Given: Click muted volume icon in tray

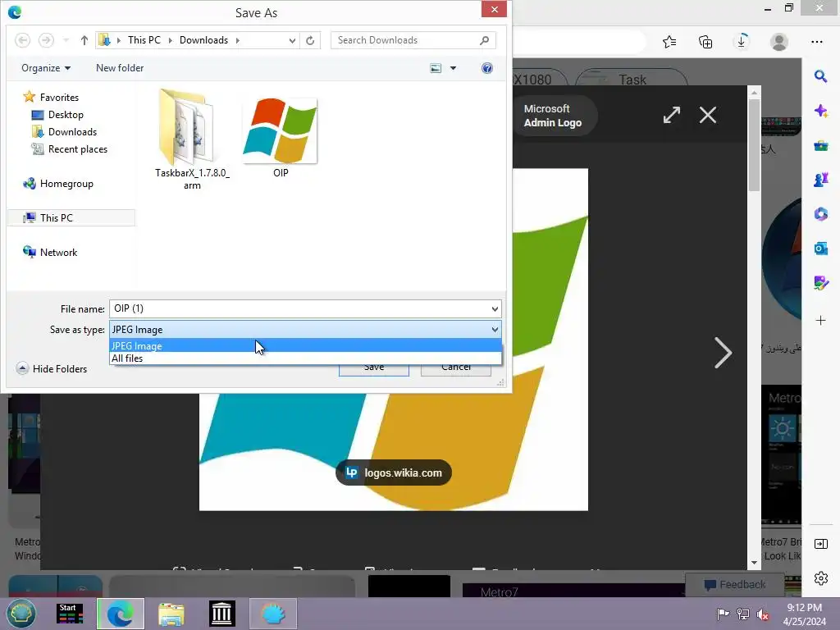Looking at the screenshot, I should (x=763, y=614).
